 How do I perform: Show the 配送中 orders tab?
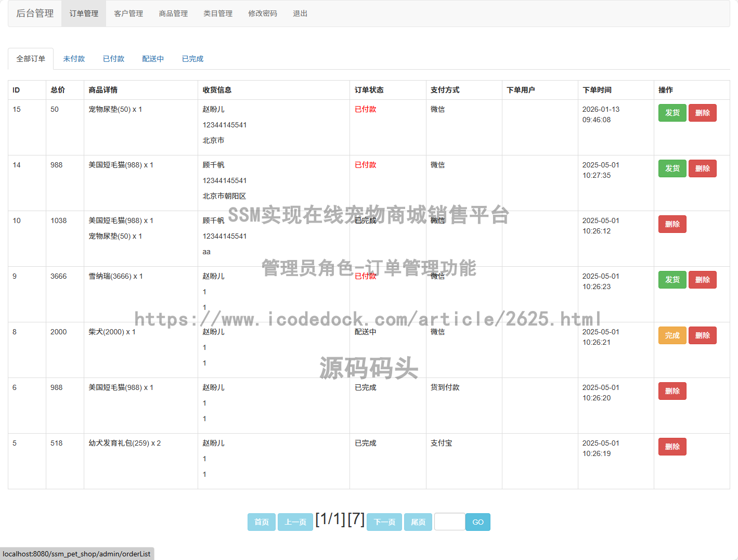(x=153, y=59)
